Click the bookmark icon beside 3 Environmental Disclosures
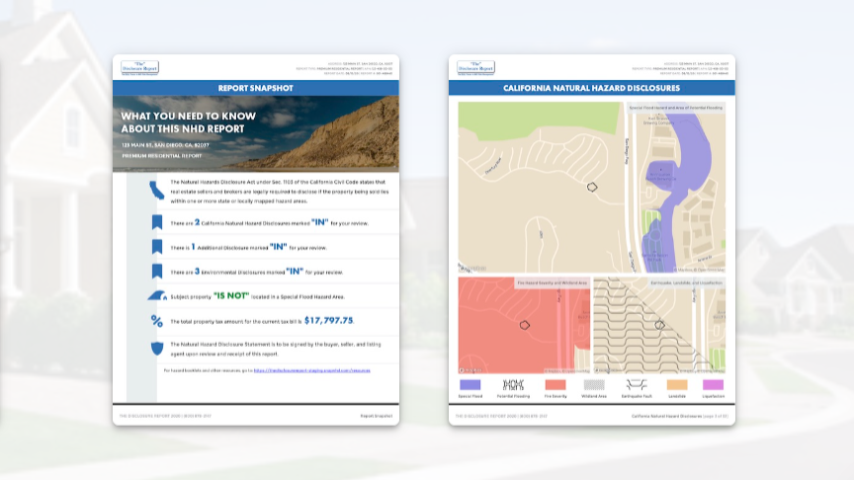 [x=156, y=271]
